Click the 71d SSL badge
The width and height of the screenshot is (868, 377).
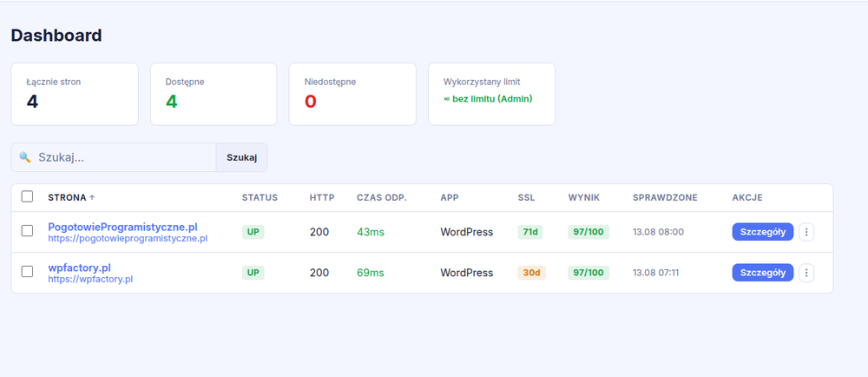tap(530, 232)
